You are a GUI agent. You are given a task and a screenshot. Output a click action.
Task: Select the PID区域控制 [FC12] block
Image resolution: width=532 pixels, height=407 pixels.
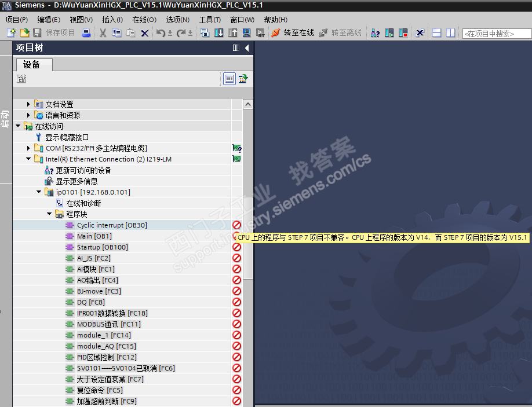(x=107, y=357)
